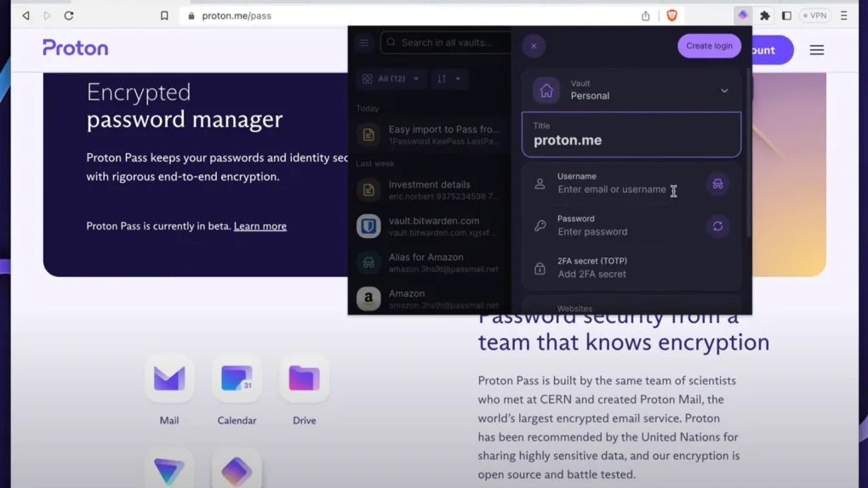This screenshot has height=488, width=868.
Task: Click the VPN button in the toolbar
Action: pos(815,15)
